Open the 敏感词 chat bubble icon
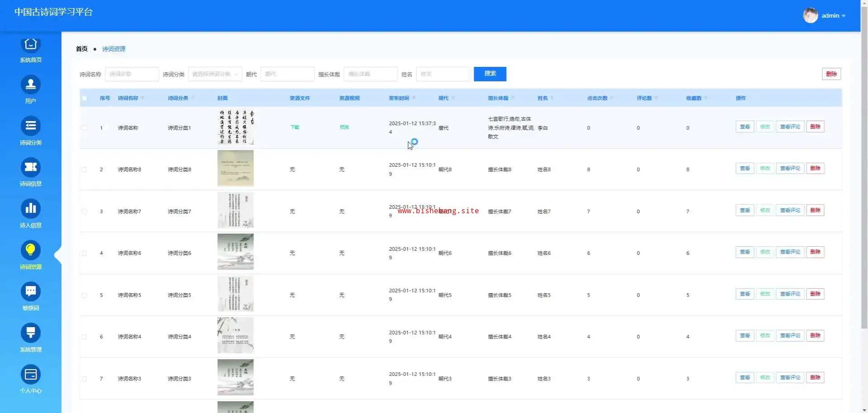Image resolution: width=868 pixels, height=413 pixels. tap(30, 292)
